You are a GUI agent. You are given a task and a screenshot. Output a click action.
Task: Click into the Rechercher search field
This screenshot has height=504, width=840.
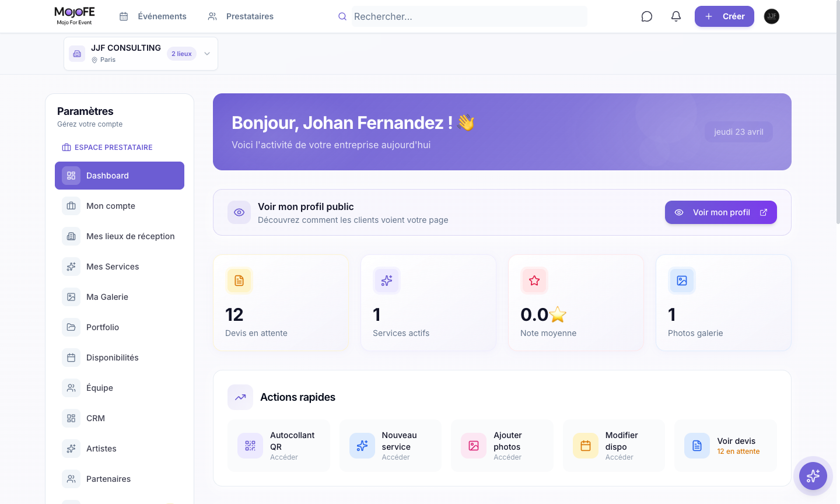click(x=469, y=16)
